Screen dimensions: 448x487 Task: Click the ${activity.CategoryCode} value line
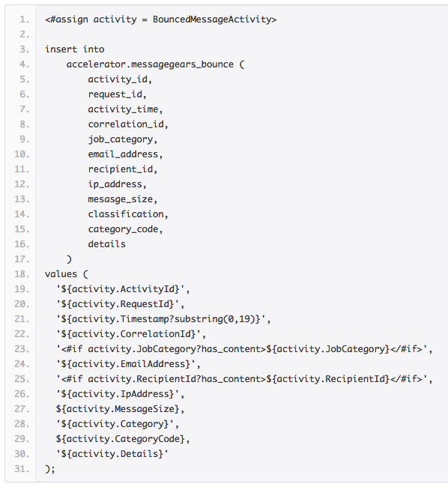[123, 439]
